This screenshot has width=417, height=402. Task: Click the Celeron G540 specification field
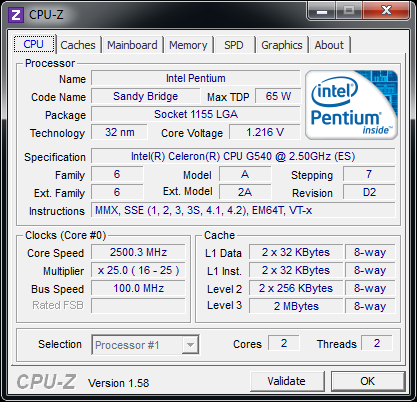(x=243, y=156)
